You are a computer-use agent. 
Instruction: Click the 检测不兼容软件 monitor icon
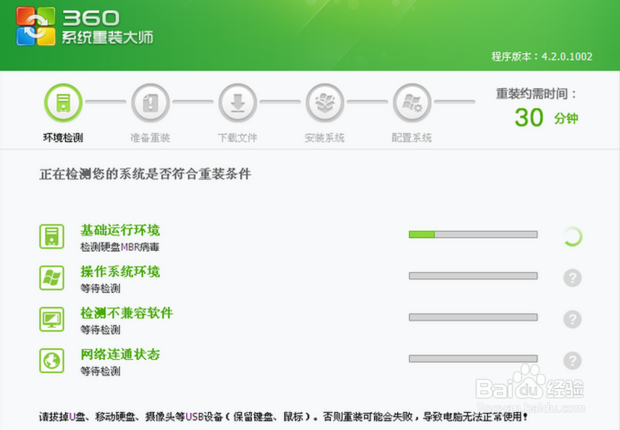(52, 319)
